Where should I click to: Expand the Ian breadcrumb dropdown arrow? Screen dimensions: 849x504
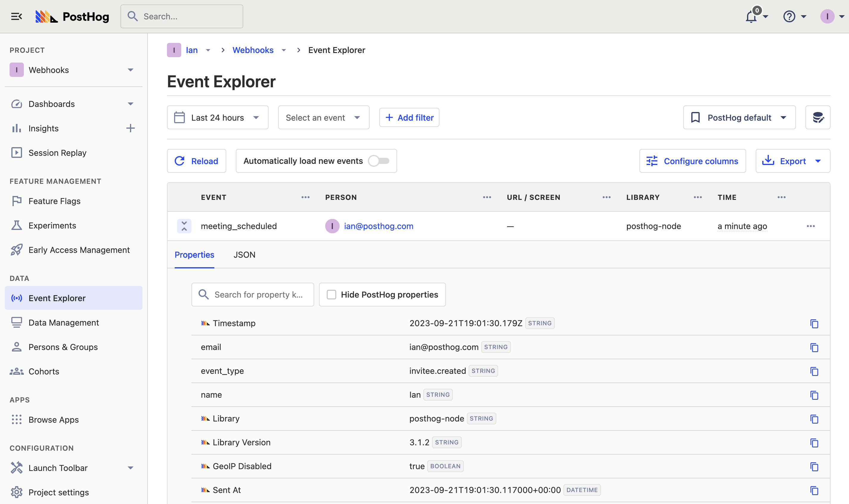(208, 50)
